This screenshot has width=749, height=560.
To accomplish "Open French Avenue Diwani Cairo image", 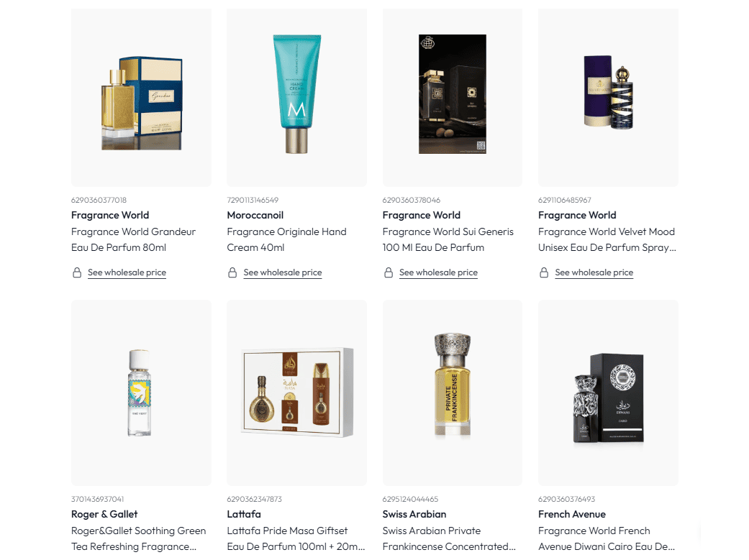I will [x=608, y=393].
